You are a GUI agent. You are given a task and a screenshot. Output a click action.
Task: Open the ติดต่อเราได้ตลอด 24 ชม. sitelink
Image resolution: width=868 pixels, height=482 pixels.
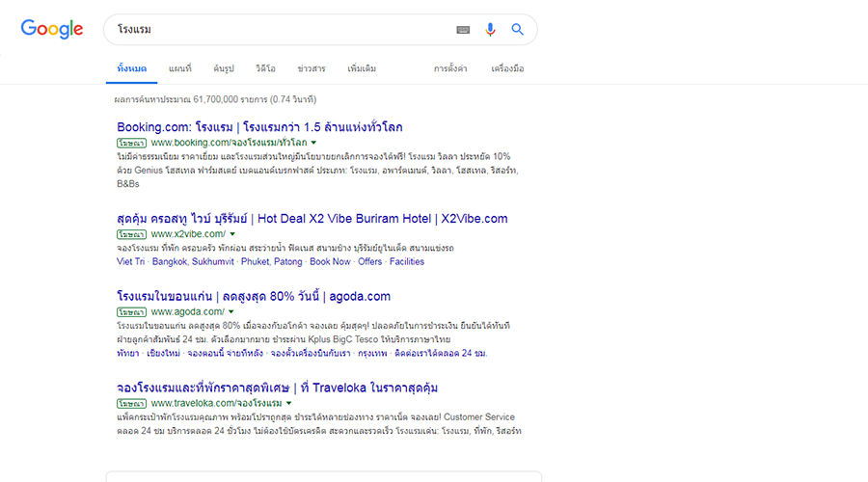click(441, 353)
